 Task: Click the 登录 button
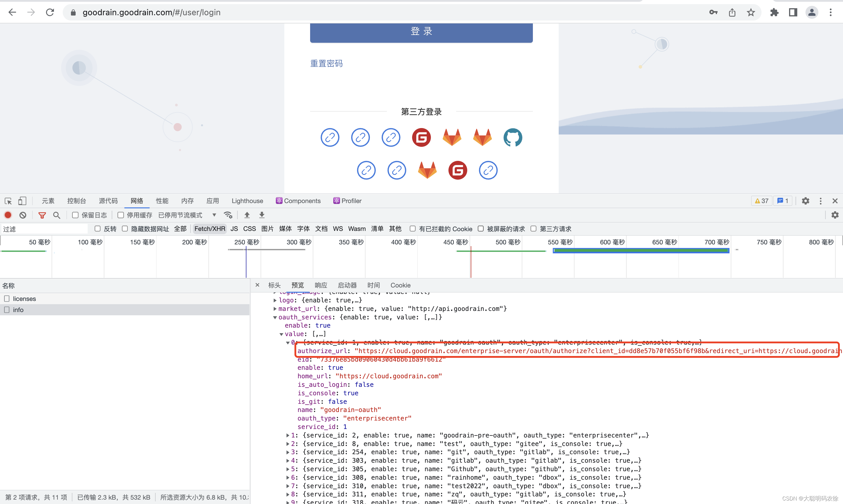click(x=421, y=32)
